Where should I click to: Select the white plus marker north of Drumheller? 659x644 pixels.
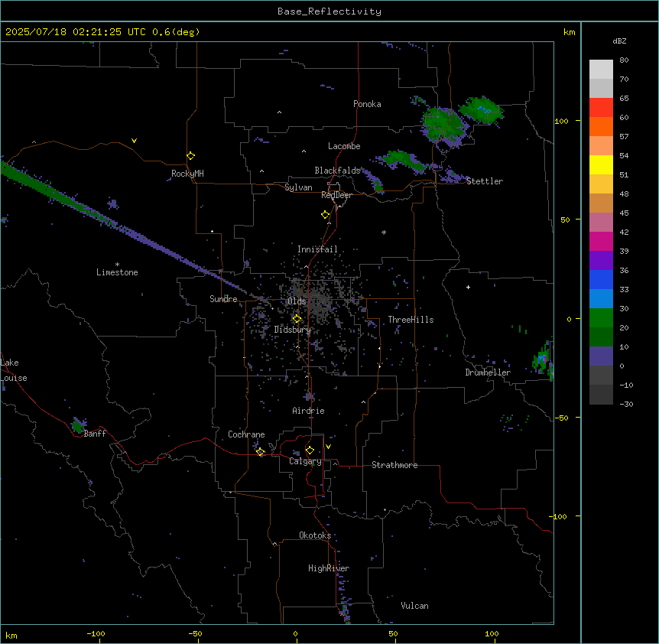coord(468,287)
